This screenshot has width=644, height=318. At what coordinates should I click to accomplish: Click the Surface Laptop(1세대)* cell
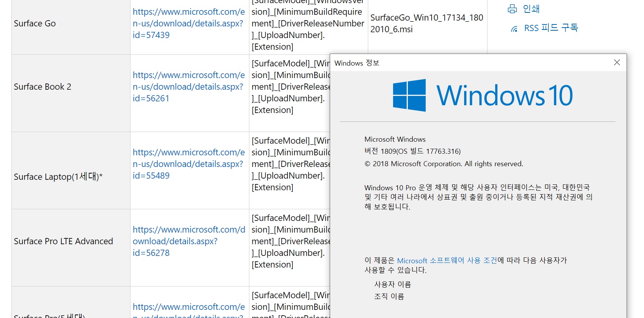click(x=71, y=170)
